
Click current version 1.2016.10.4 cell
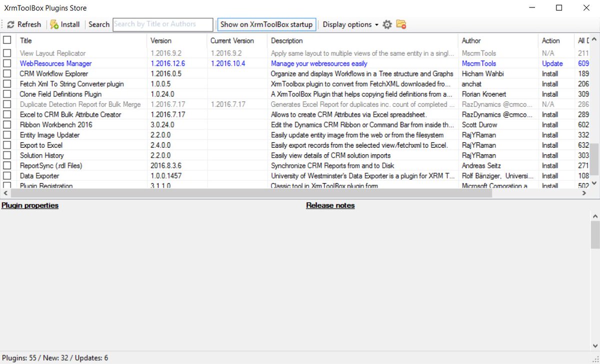228,63
